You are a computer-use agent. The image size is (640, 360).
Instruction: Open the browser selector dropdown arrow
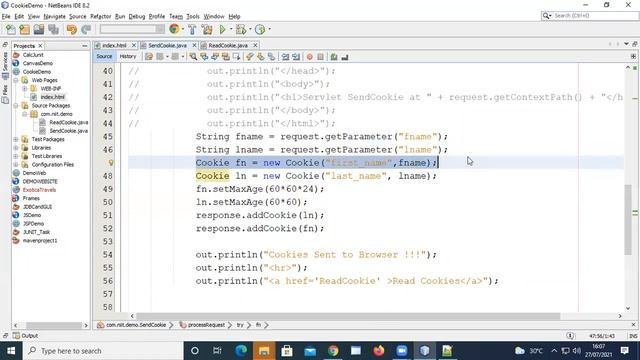pyautogui.click(x=182, y=29)
